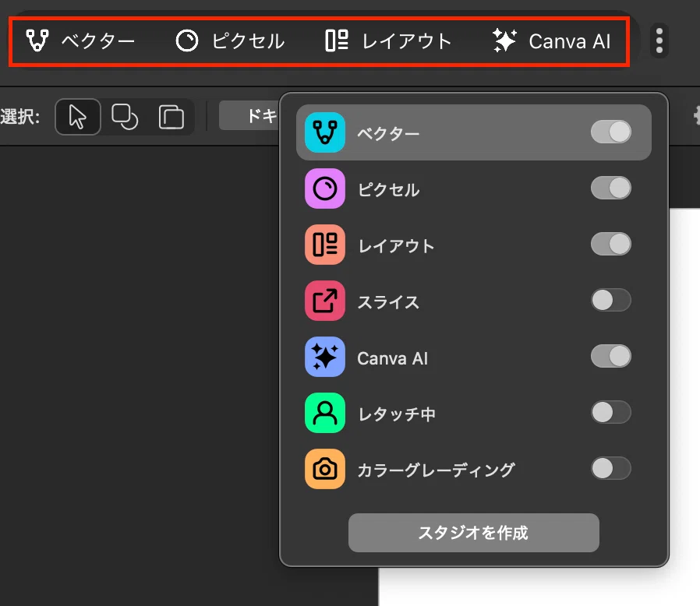Click the カラーグレーディング camera icon

click(325, 469)
